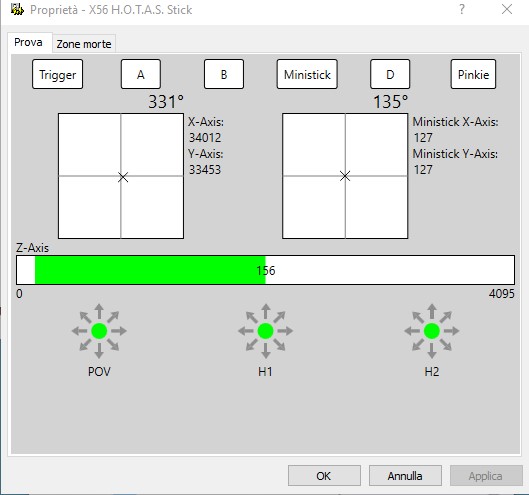The image size is (529, 495).
Task: Open the help question mark in title bar
Action: pos(462,9)
